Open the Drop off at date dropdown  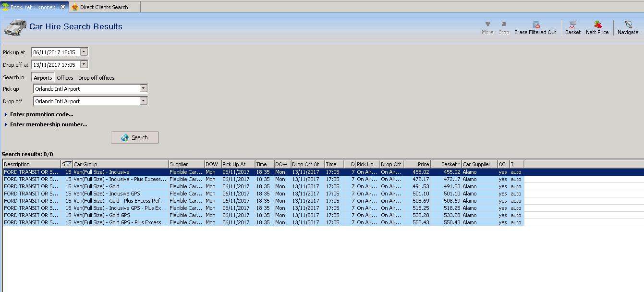[84, 64]
